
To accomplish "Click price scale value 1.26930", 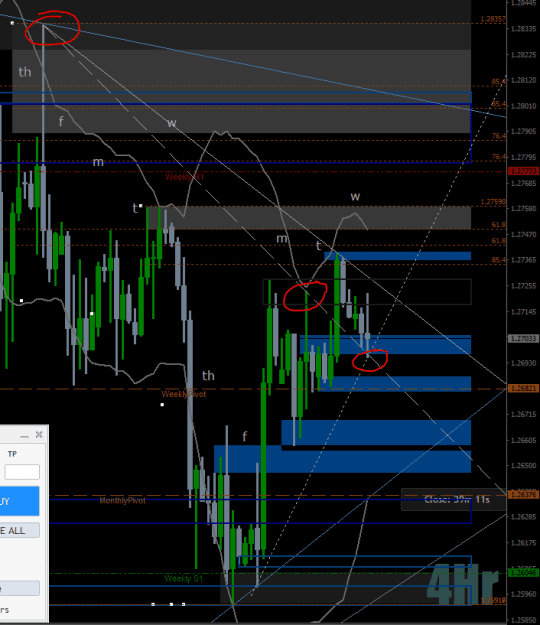I will click(524, 363).
